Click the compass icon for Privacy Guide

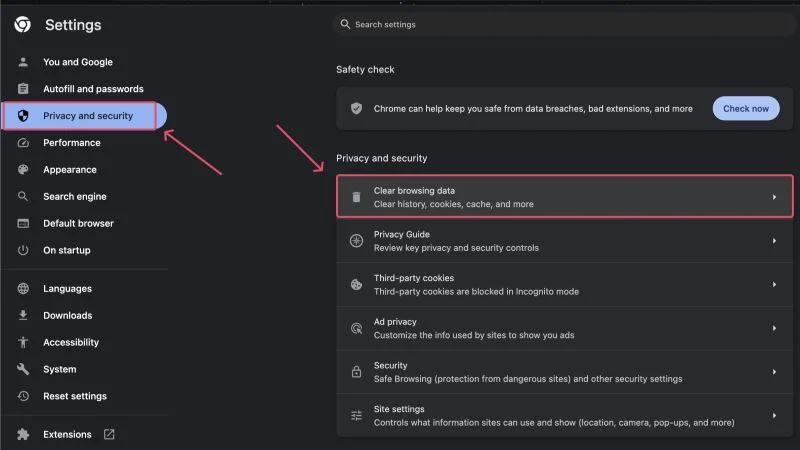tap(356, 241)
